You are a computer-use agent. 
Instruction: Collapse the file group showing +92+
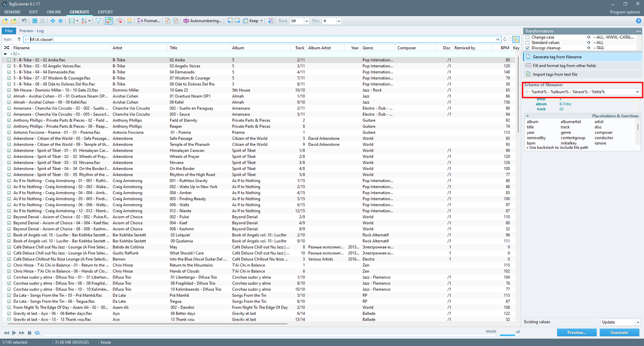point(5,54)
